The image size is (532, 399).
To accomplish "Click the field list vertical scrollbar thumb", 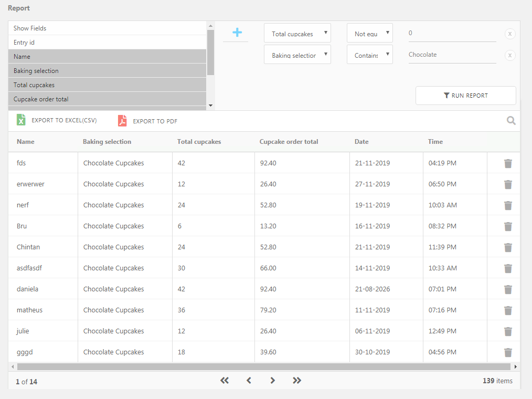I will tap(210, 52).
